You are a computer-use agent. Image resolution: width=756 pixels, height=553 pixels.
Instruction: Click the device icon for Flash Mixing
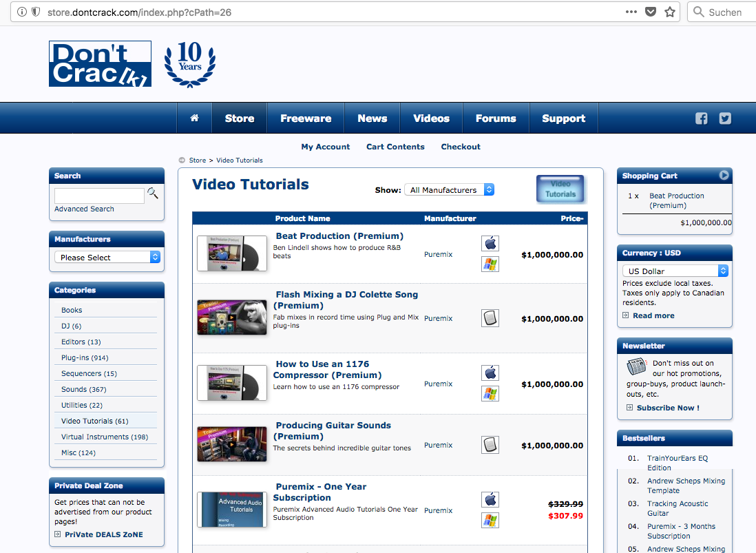coord(490,318)
